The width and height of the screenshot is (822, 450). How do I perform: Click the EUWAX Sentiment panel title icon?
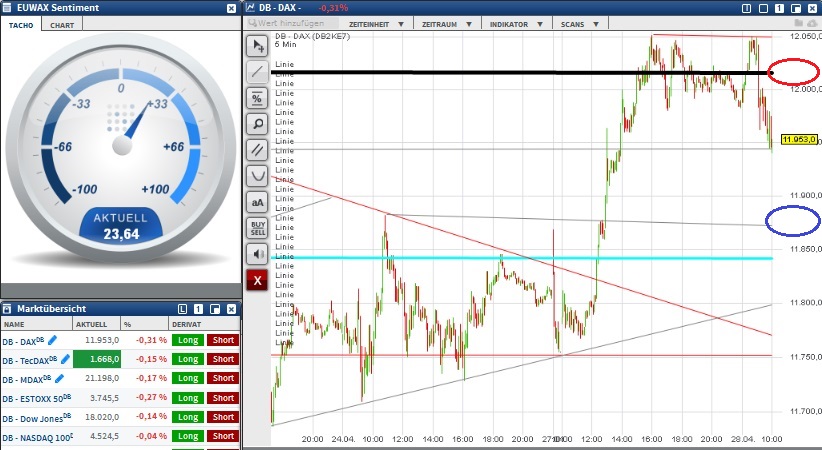click(7, 8)
